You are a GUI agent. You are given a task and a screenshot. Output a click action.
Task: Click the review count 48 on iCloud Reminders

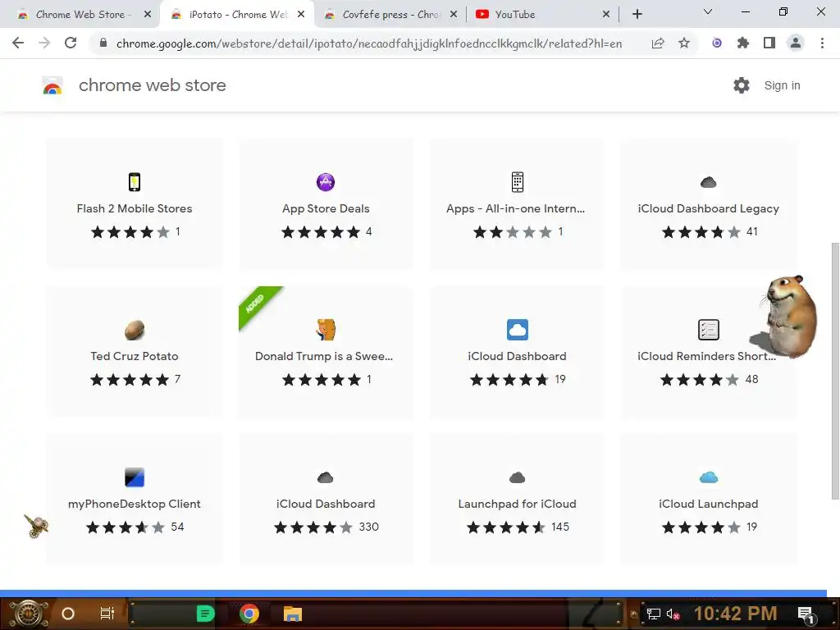(x=751, y=379)
